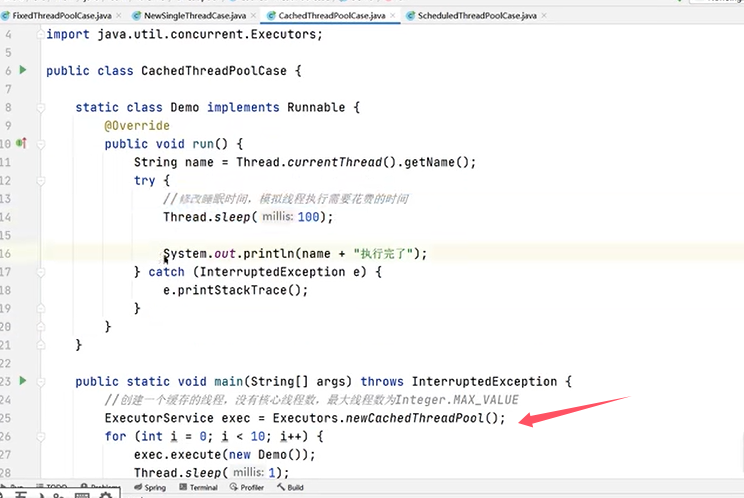Image resolution: width=744 pixels, height=498 pixels.
Task: Run the main method from the gutter arrow
Action: click(23, 381)
